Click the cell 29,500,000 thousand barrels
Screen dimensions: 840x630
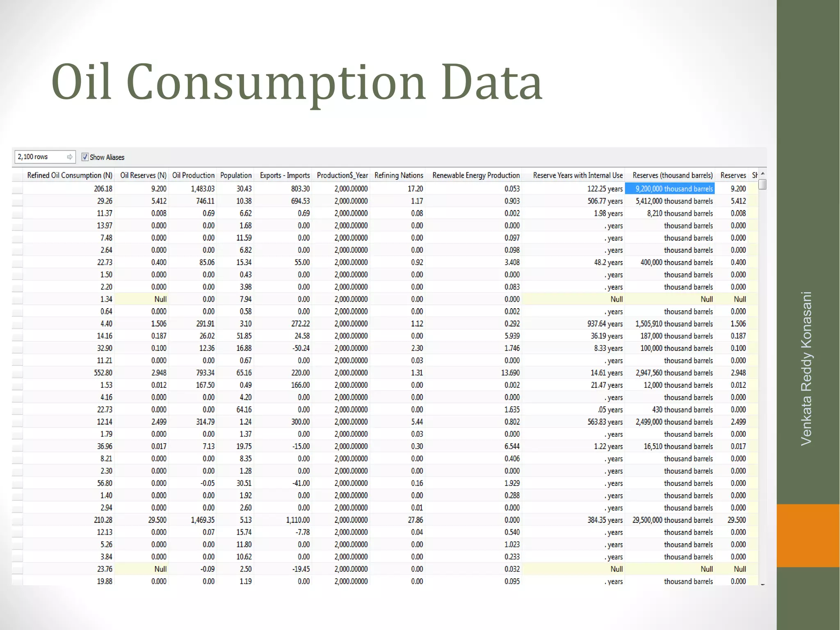(x=670, y=520)
